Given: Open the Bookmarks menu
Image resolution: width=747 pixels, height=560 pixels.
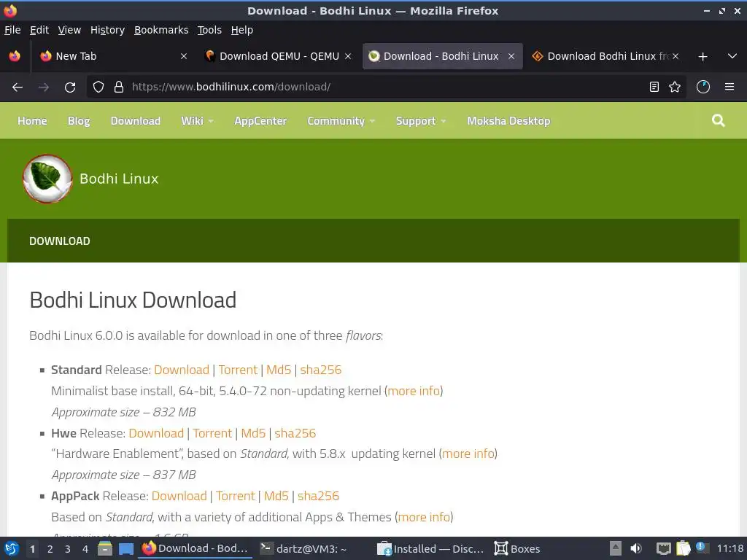Looking at the screenshot, I should (161, 30).
